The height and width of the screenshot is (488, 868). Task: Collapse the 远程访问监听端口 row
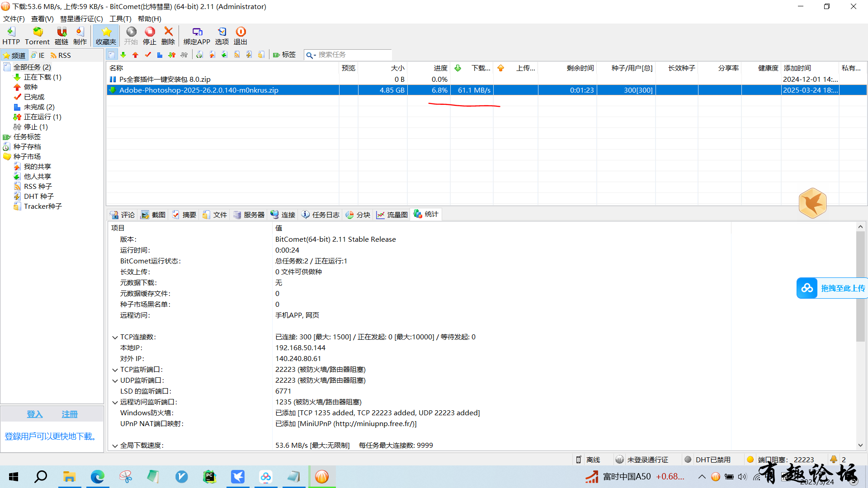coord(115,402)
